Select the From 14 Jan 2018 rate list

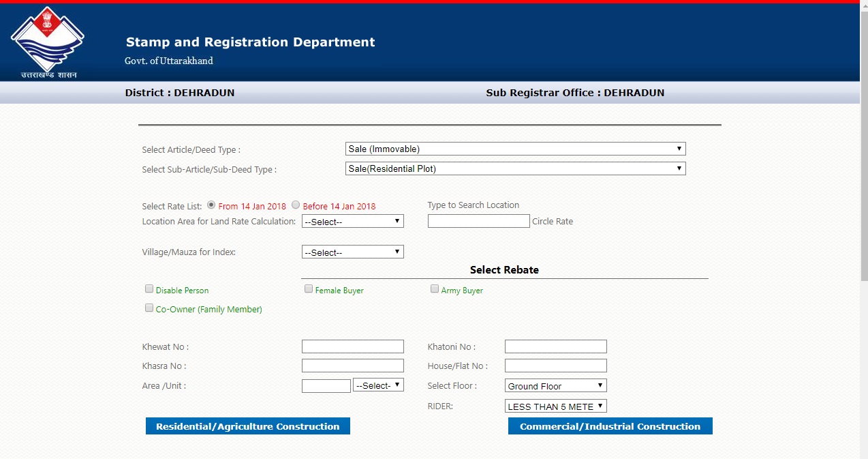coord(211,204)
